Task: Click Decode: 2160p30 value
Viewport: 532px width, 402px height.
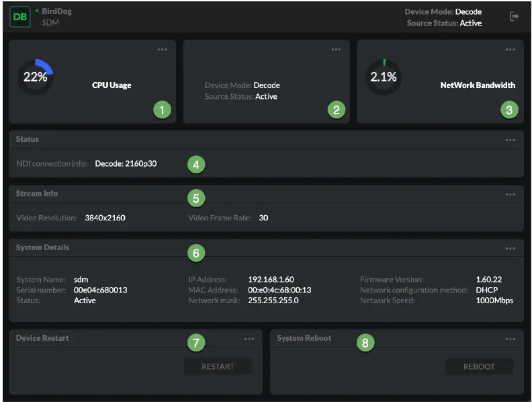Action: (x=126, y=163)
